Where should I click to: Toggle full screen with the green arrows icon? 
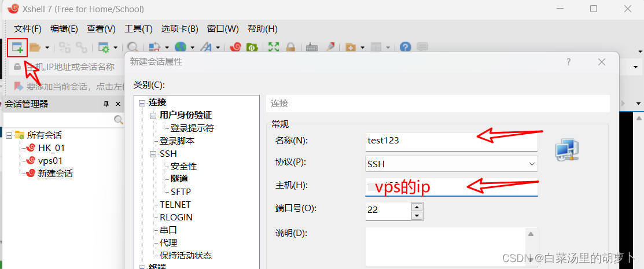pyautogui.click(x=274, y=47)
